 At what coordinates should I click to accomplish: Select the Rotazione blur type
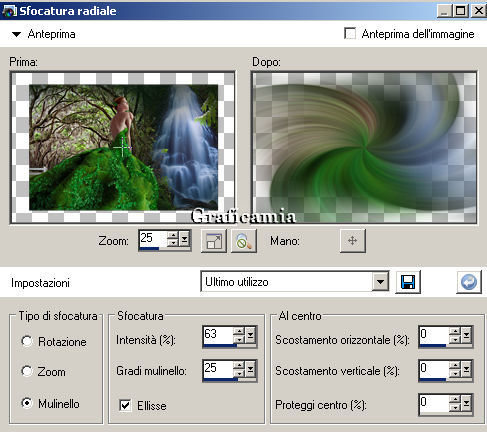(x=27, y=341)
